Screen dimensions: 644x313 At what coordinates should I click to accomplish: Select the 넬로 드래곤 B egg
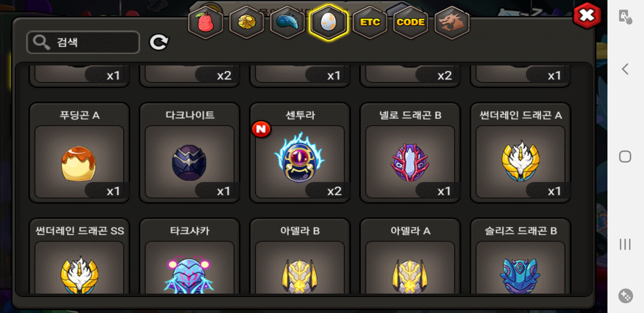pyautogui.click(x=410, y=153)
